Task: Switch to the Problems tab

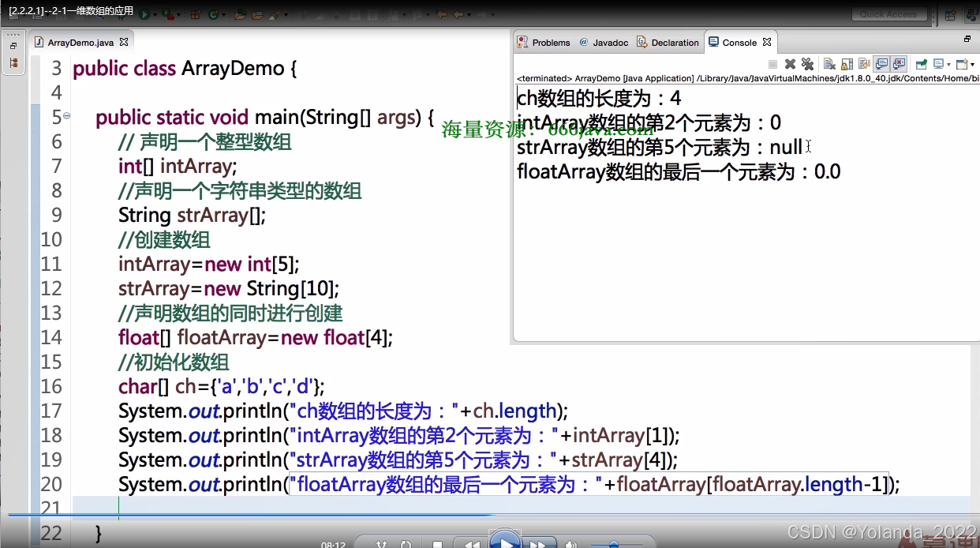Action: tap(544, 43)
